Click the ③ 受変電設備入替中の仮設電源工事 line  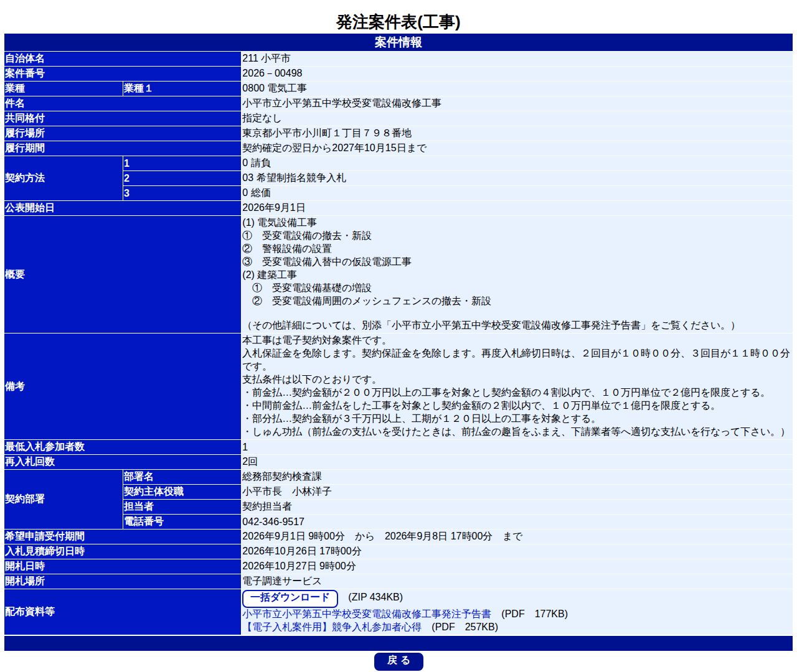coord(327,262)
